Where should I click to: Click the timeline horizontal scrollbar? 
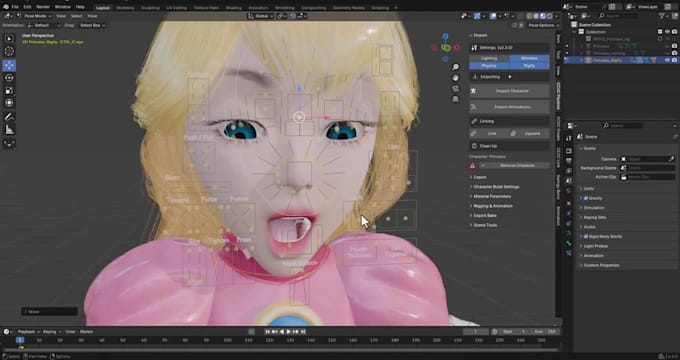tap(280, 350)
